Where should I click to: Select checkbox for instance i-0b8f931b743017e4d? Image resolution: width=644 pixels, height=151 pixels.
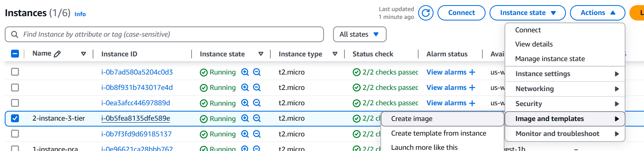tap(15, 88)
